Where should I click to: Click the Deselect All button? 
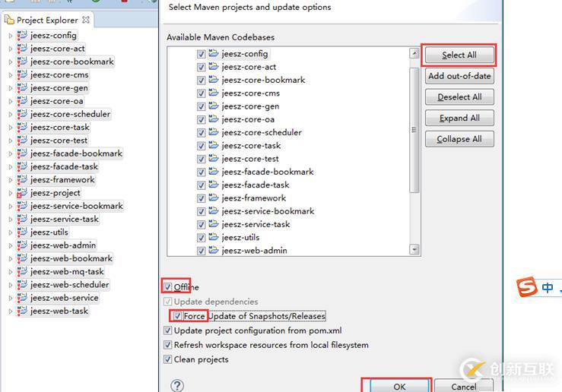(x=459, y=97)
